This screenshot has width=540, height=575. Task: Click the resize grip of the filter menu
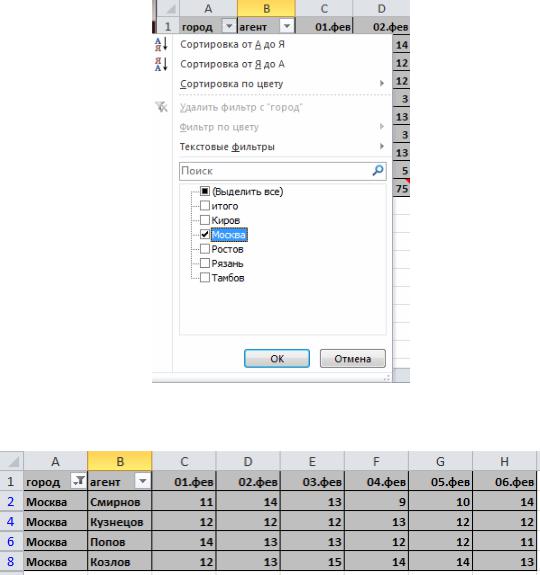[387, 378]
